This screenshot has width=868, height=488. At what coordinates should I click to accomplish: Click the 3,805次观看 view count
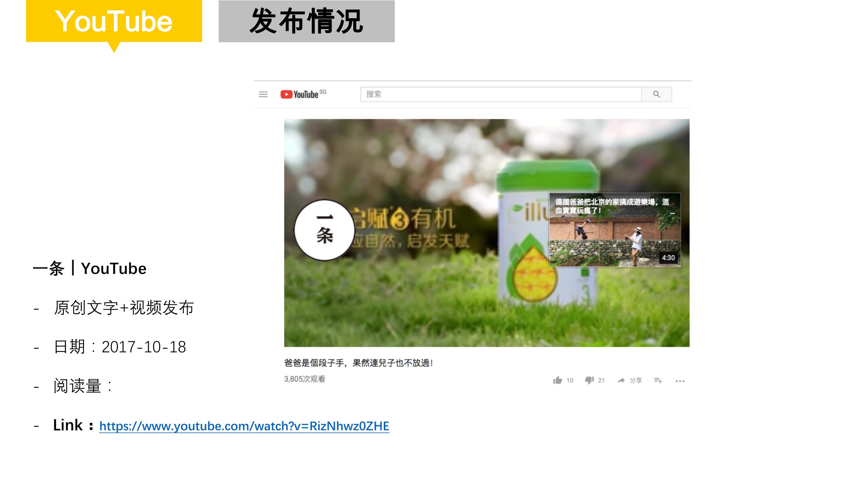(305, 379)
